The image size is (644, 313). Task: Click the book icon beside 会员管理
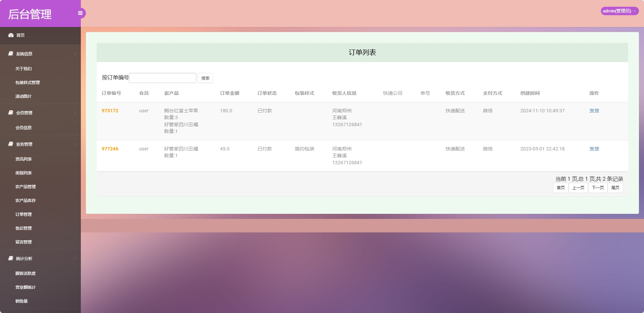pos(11,113)
